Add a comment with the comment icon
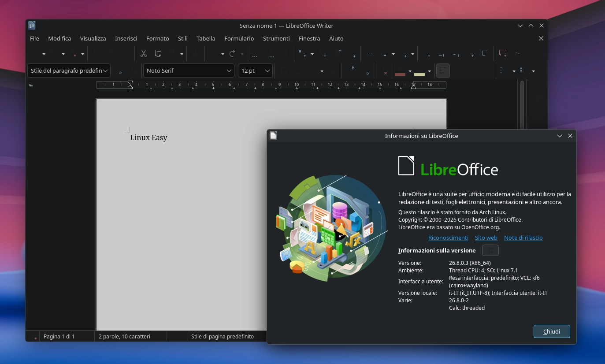Viewport: 605px width, 364px height. tap(503, 54)
